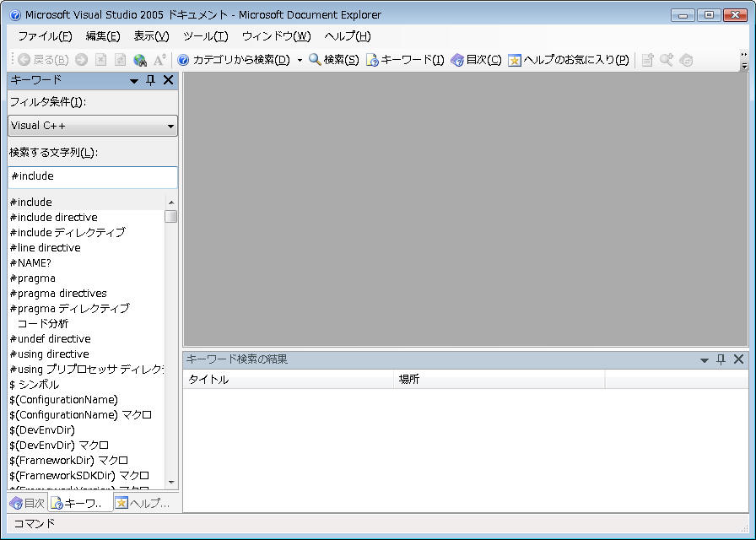
Task: Click the keyword list scrollbar thumb
Action: click(171, 217)
